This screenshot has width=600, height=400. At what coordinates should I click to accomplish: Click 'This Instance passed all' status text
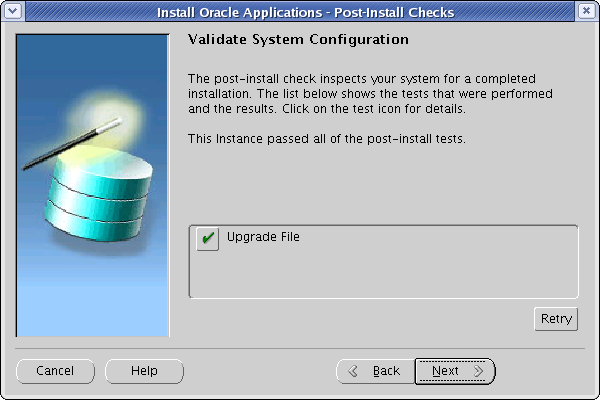click(327, 139)
